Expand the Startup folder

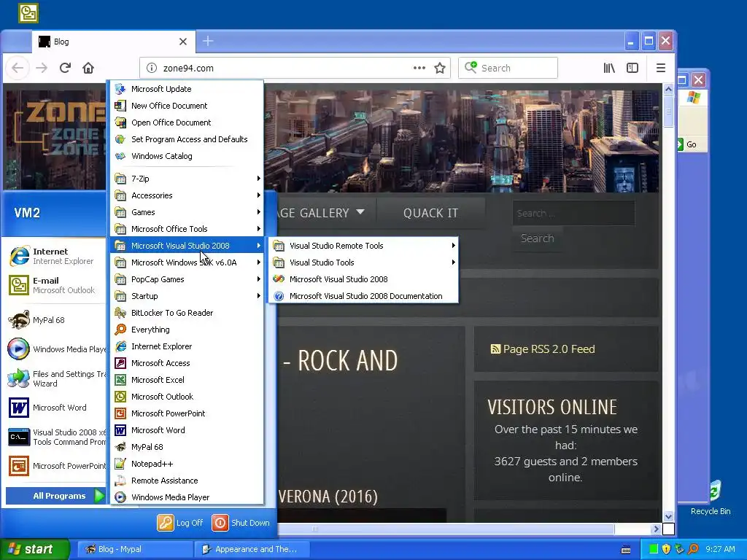(x=187, y=296)
